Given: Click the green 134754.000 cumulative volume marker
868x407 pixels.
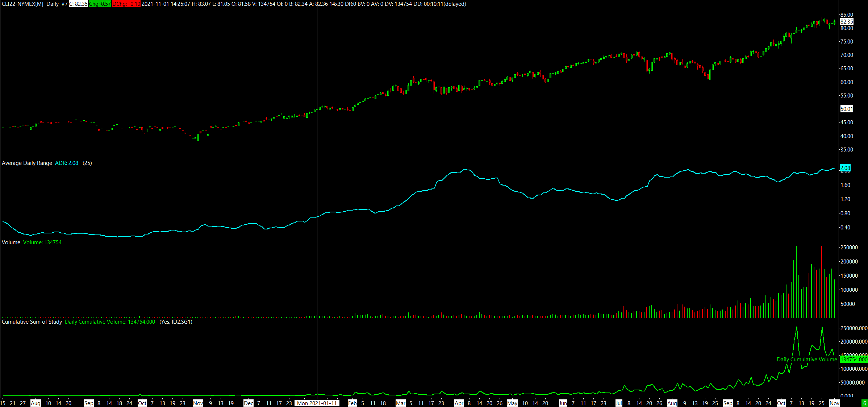Looking at the screenshot, I should [854, 360].
